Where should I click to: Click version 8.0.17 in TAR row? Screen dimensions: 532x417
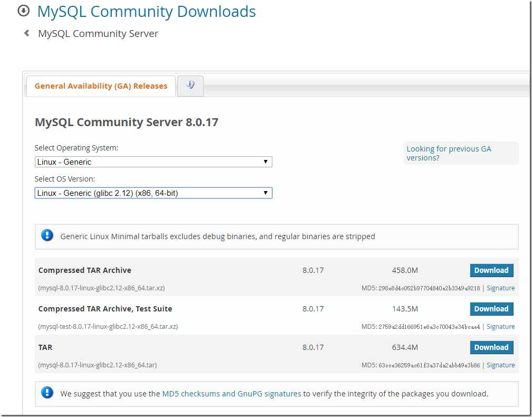tap(313, 347)
